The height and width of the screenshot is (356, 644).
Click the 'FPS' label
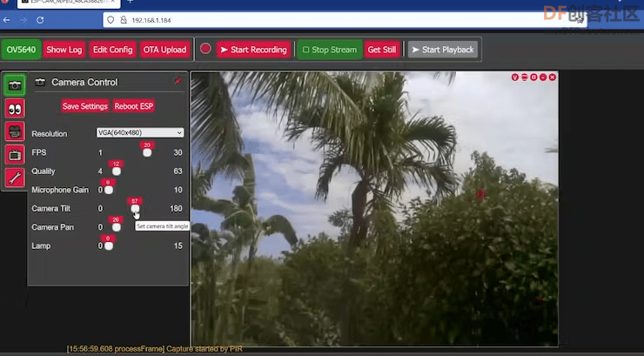[x=39, y=152]
